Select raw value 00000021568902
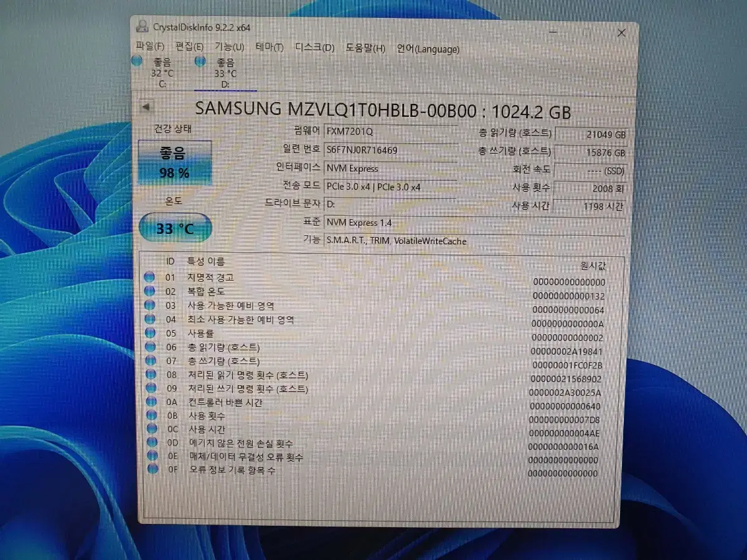The image size is (747, 560). [566, 379]
